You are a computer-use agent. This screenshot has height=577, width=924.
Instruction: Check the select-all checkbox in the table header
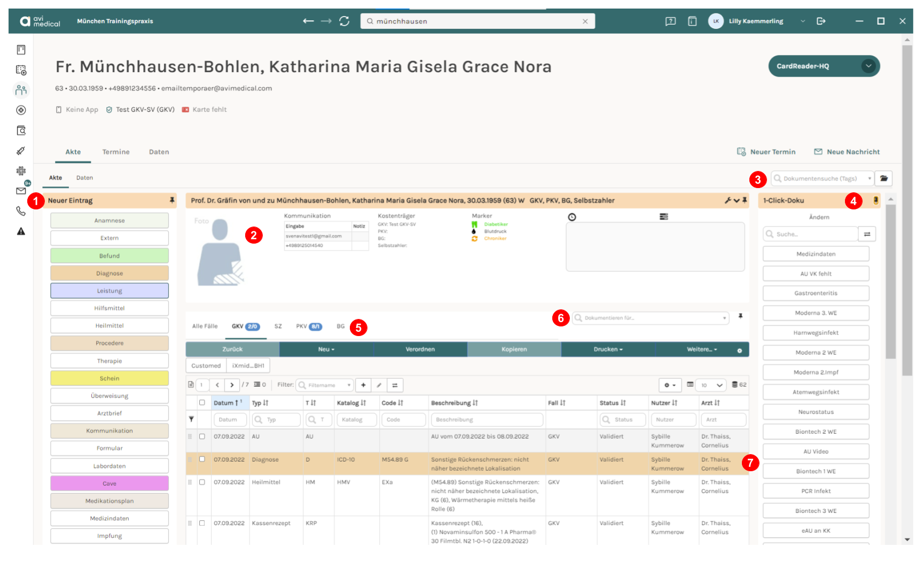pyautogui.click(x=202, y=403)
